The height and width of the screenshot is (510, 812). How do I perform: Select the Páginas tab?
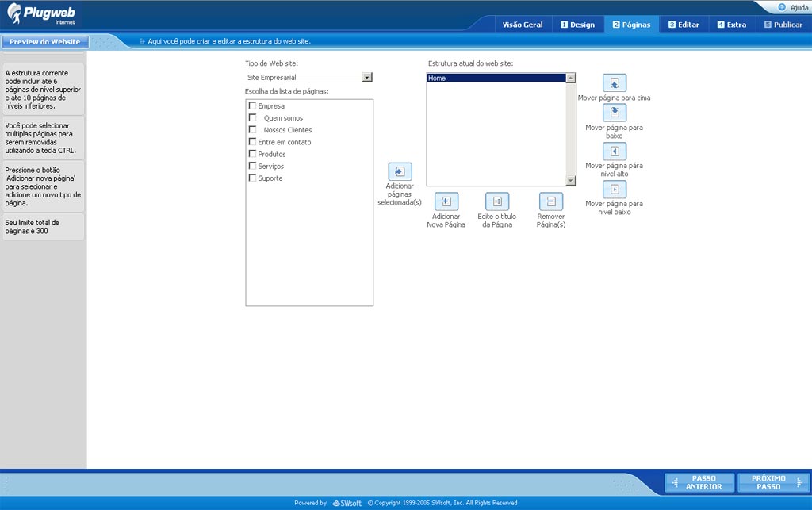coord(631,25)
